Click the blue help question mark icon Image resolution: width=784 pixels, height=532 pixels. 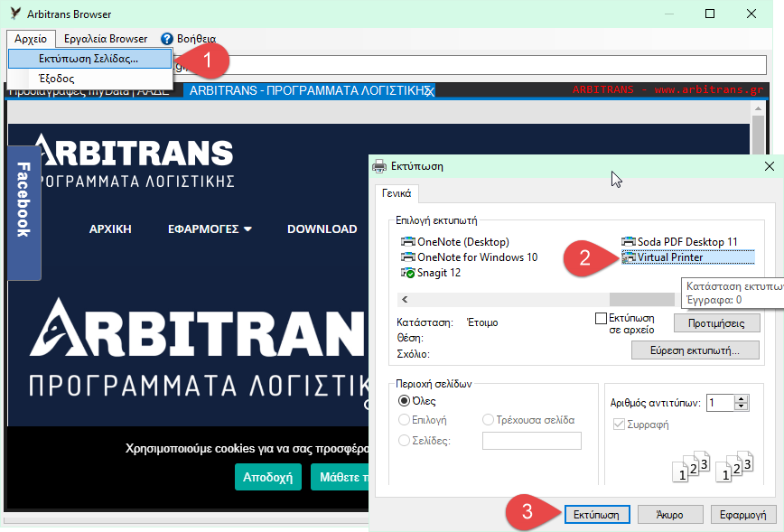coord(166,39)
